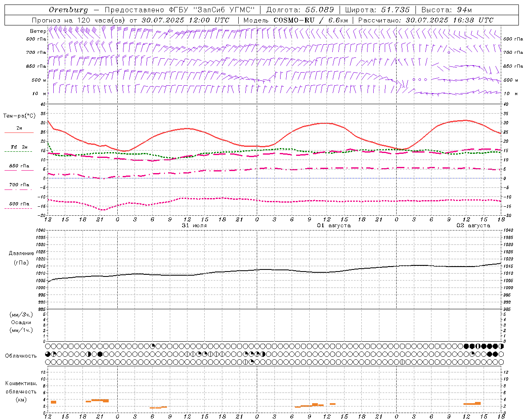Screen dimensions: 525x420
Task: Click the "(мм/3ч.)" precipitation unit label
Action: pos(21,315)
